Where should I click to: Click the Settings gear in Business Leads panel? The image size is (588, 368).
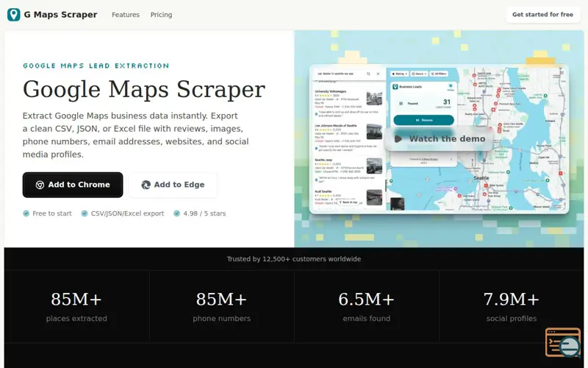click(x=451, y=86)
